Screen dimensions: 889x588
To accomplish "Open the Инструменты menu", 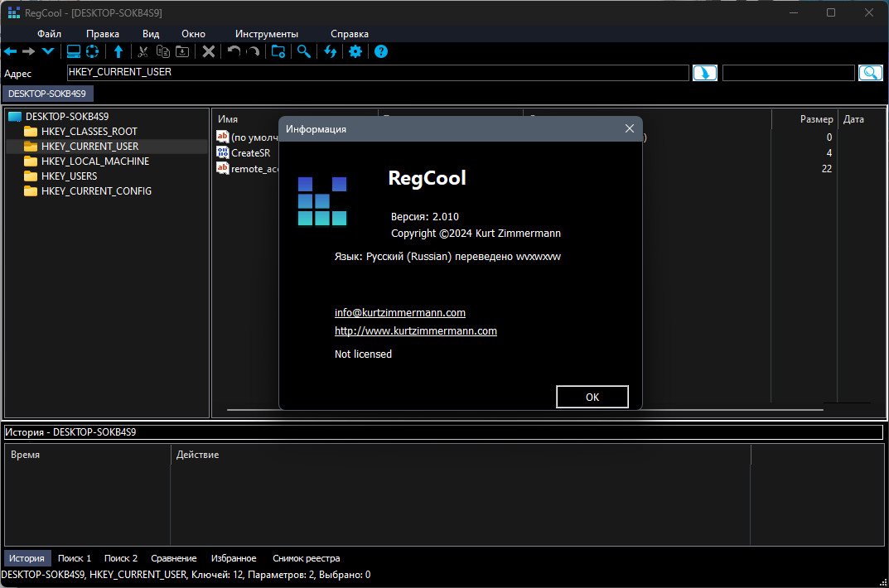I will coord(266,34).
